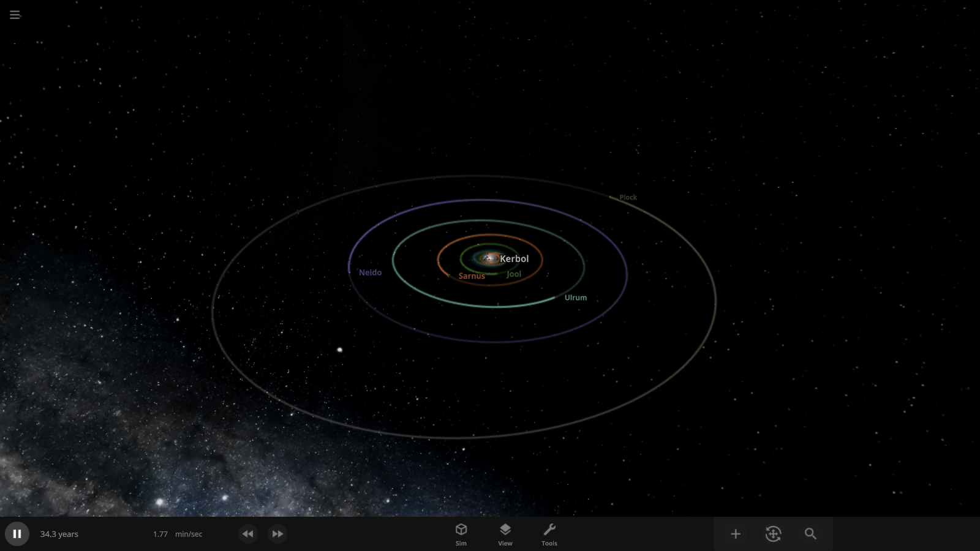Select the Ulrum planet label
The image size is (980, 551).
tap(576, 298)
